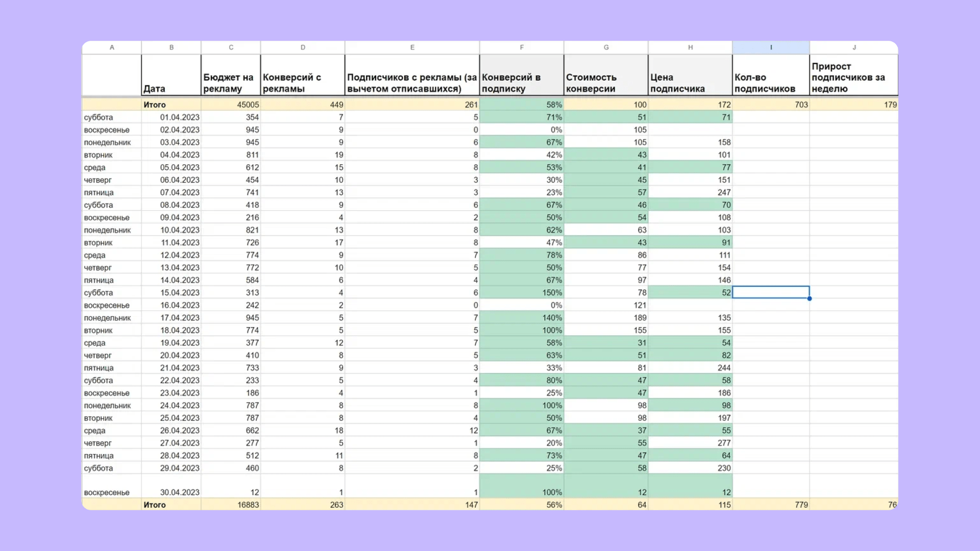Click bottom 'Итого' label cell
The image size is (980, 551).
[171, 505]
